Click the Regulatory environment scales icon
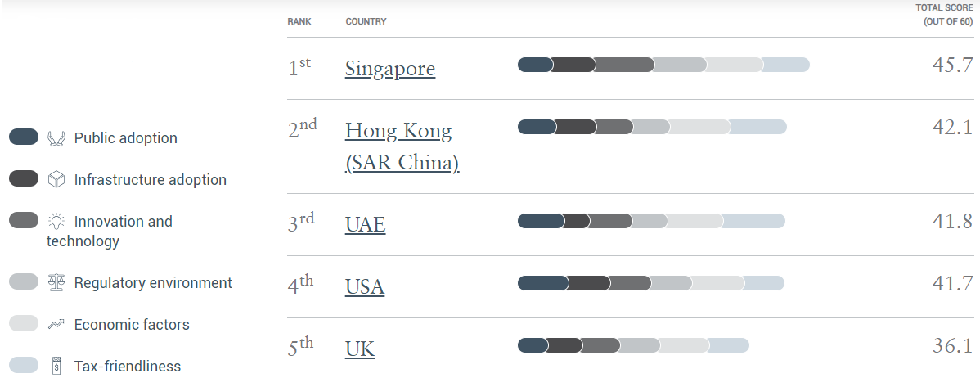The image size is (980, 378). [56, 283]
